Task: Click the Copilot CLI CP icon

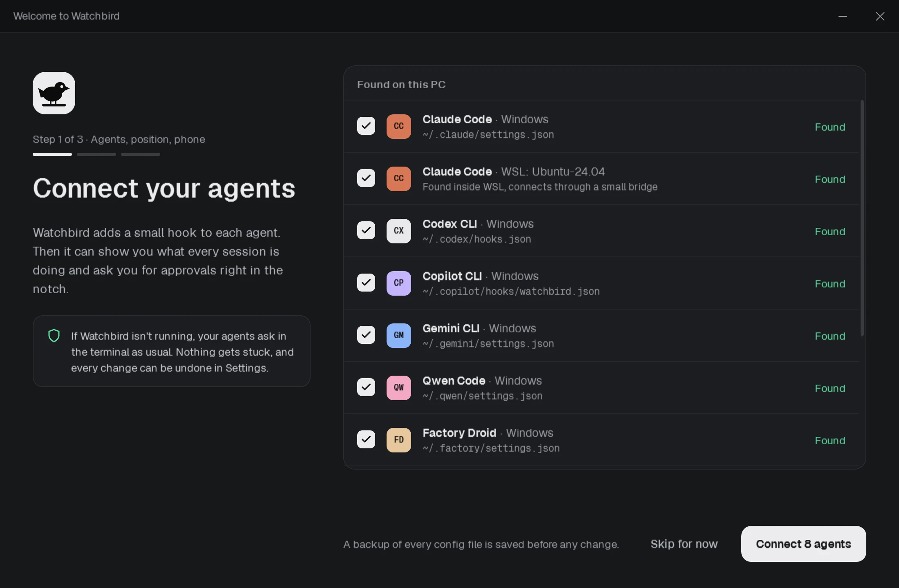Action: point(399,283)
